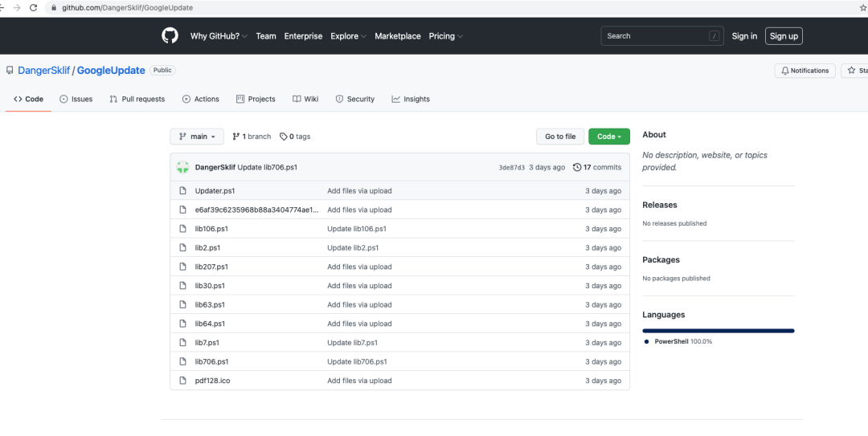Click file icon next to lib2.ps1
This screenshot has width=868, height=436.
coord(182,248)
